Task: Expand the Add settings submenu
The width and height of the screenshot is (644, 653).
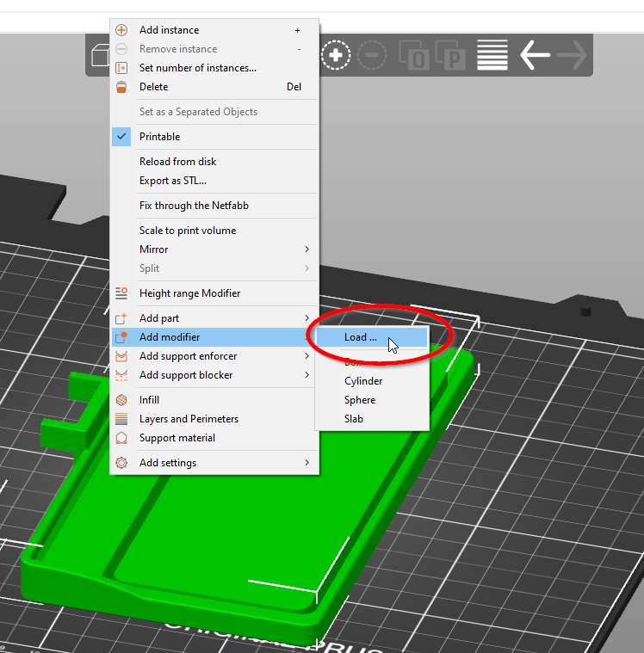Action: (x=214, y=463)
